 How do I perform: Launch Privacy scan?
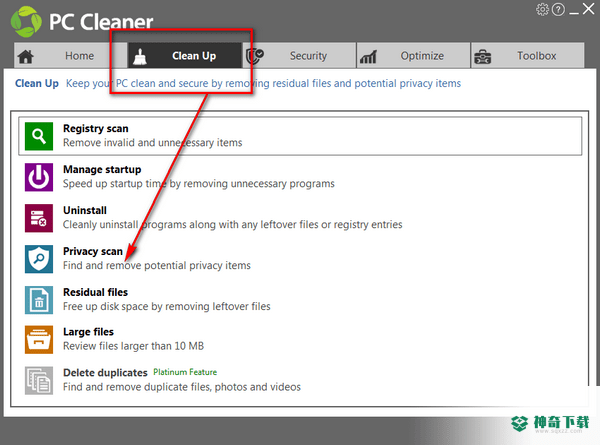click(300, 259)
